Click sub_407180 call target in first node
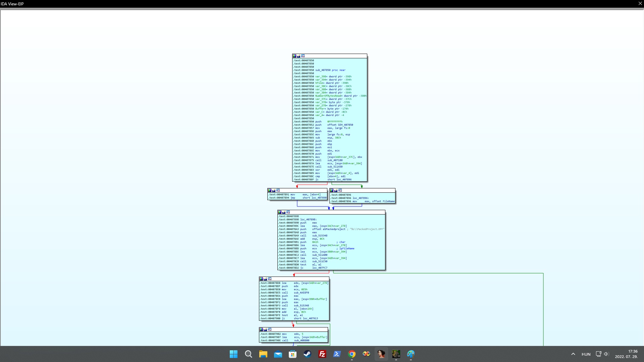Screen dimensions: 644x362 pyautogui.click(x=335, y=160)
